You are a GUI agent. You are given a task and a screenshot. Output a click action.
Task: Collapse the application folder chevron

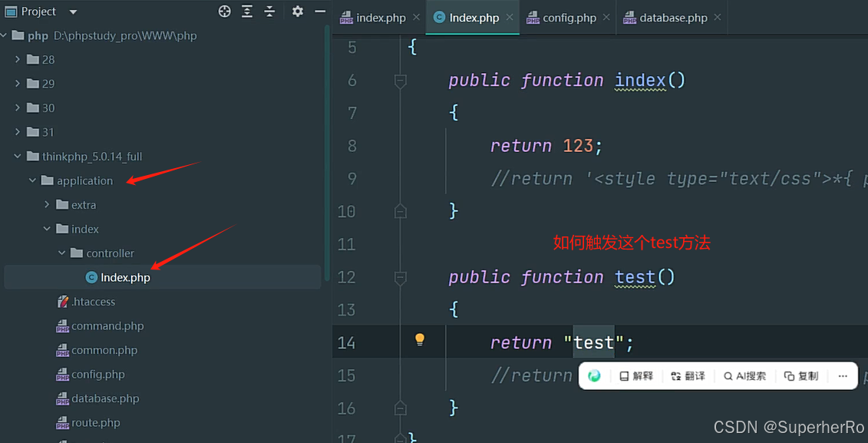click(x=33, y=180)
